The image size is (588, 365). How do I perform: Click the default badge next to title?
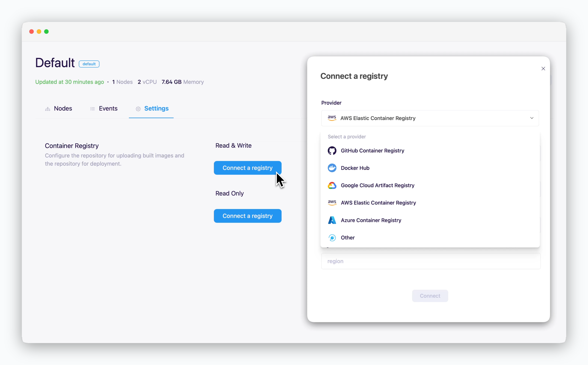[x=89, y=64]
